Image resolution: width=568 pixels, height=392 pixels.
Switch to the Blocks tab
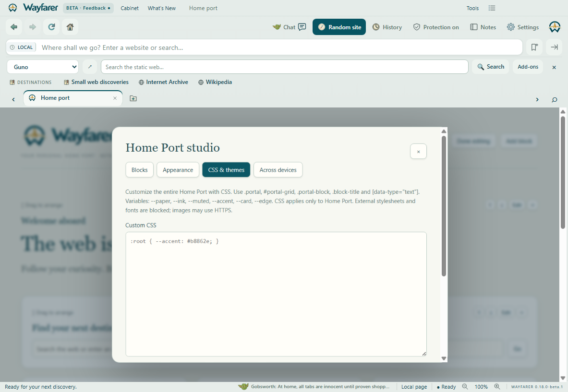tap(139, 170)
